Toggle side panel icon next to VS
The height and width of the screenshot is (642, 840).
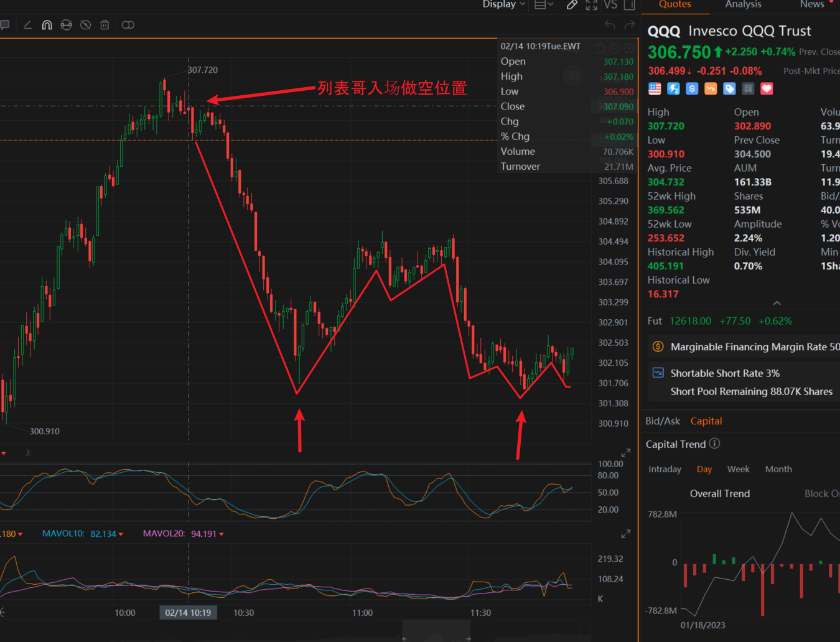630,5
